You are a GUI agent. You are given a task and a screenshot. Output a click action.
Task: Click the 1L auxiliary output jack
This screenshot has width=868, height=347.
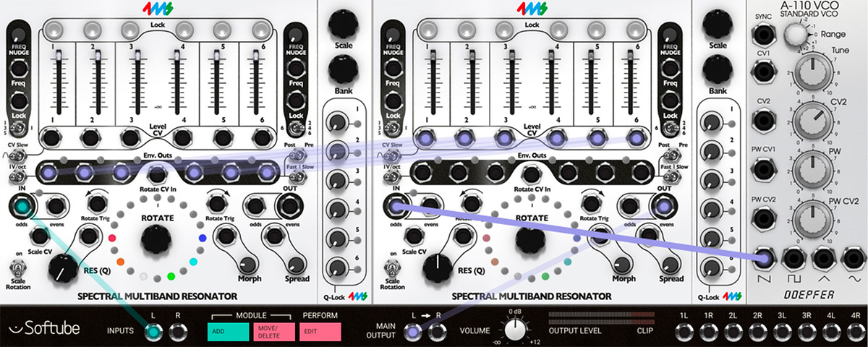pos(684,333)
